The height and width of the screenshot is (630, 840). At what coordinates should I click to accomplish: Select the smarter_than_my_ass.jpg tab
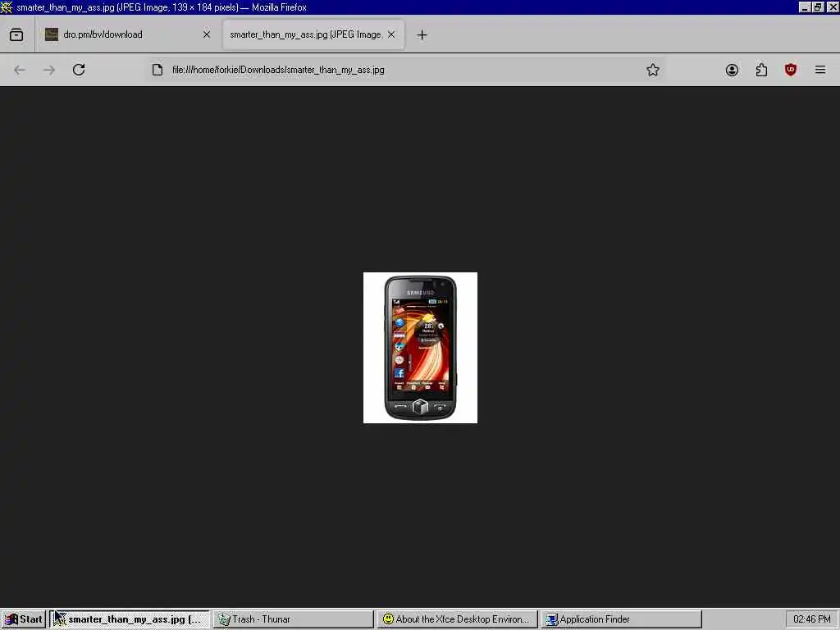click(x=313, y=34)
